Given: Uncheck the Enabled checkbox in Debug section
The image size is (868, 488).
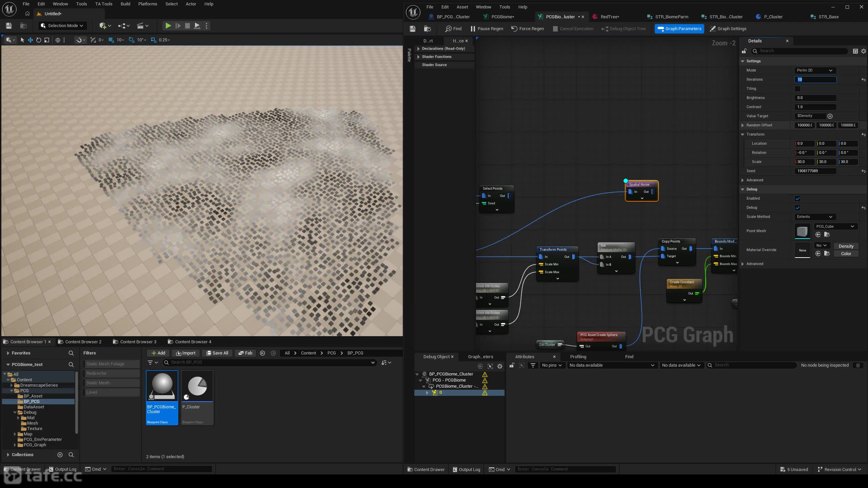Looking at the screenshot, I should [x=797, y=199].
